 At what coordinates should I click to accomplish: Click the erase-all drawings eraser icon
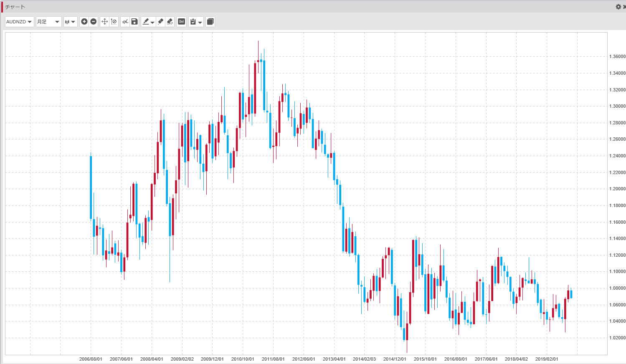170,22
